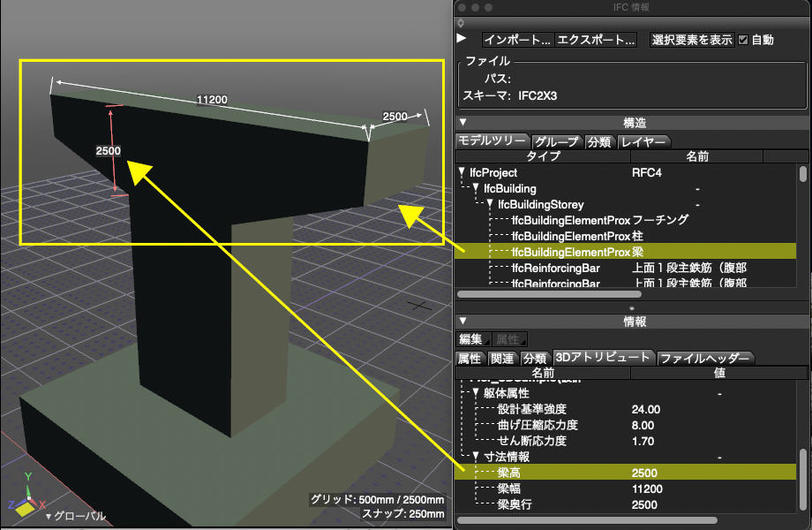The height and width of the screenshot is (530, 812).
Task: Click the 1.70 value cell
Action: pyautogui.click(x=643, y=442)
